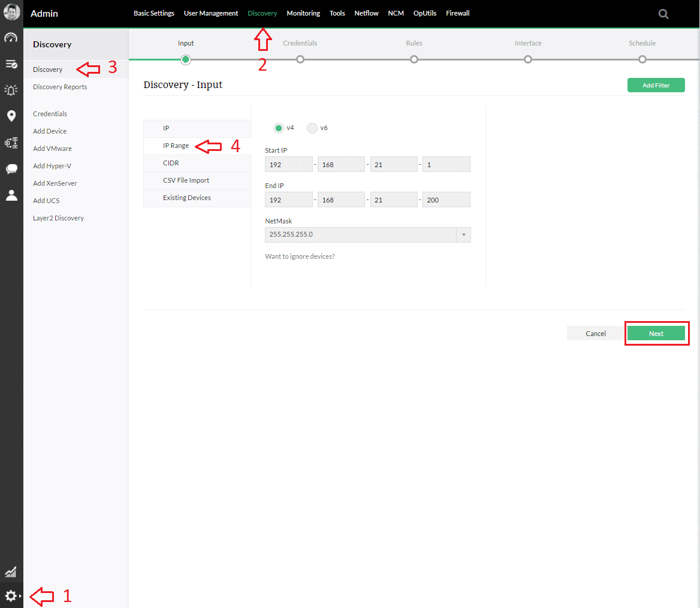This screenshot has width=700, height=608.
Task: Open the maps location pin icon
Action: tap(11, 116)
